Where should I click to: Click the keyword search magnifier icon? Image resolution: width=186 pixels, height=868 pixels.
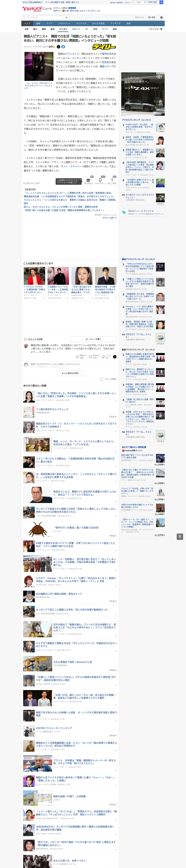[x=66, y=18]
